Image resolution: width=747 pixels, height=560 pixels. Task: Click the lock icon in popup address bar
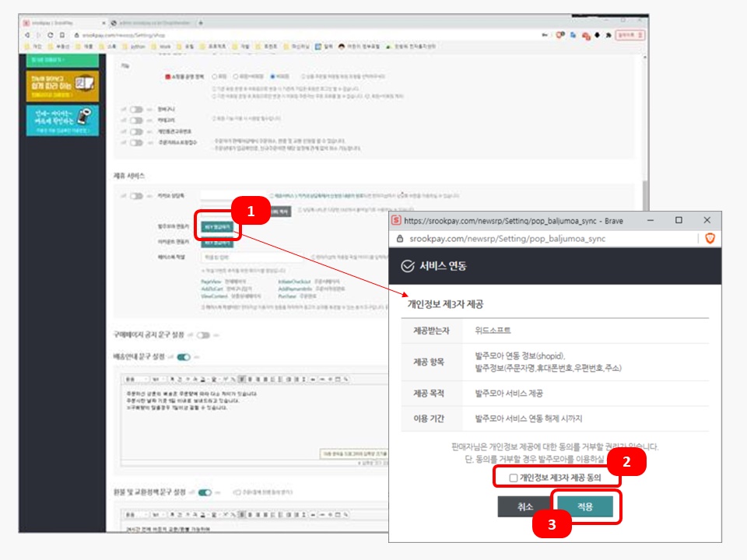[x=400, y=239]
